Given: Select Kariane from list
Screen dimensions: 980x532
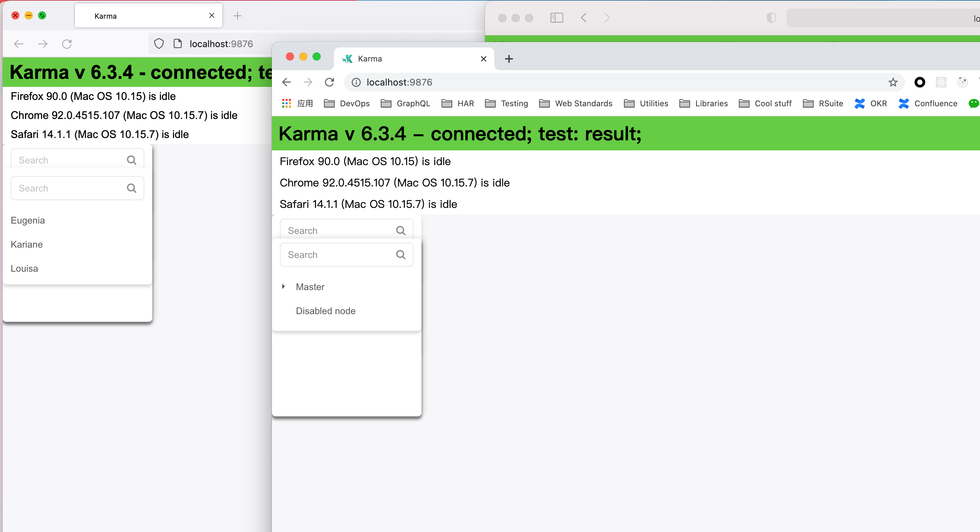Looking at the screenshot, I should tap(27, 244).
